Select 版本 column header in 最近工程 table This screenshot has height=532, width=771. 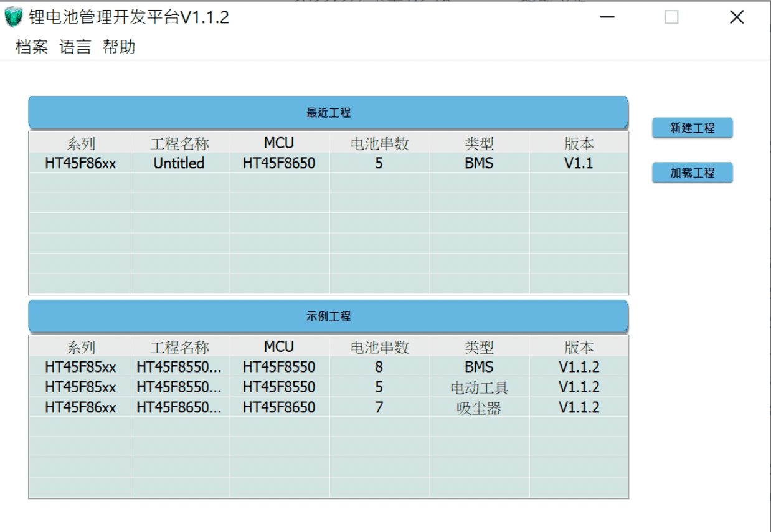(x=579, y=143)
